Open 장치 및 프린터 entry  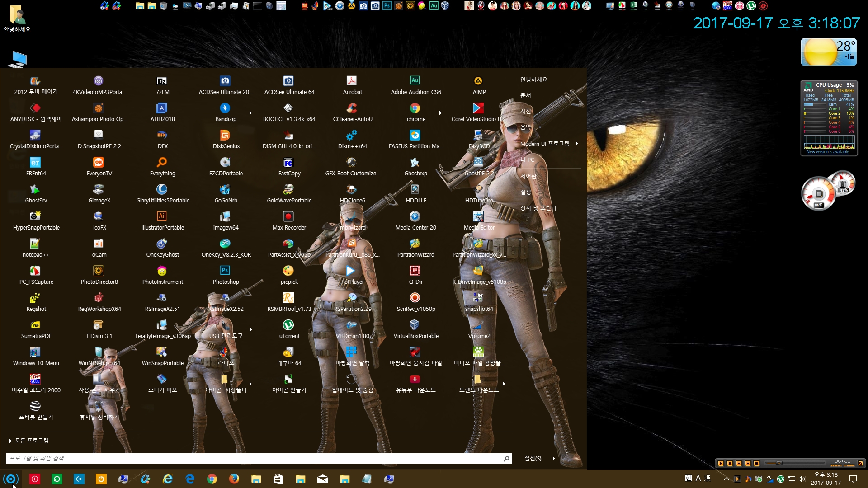[538, 208]
